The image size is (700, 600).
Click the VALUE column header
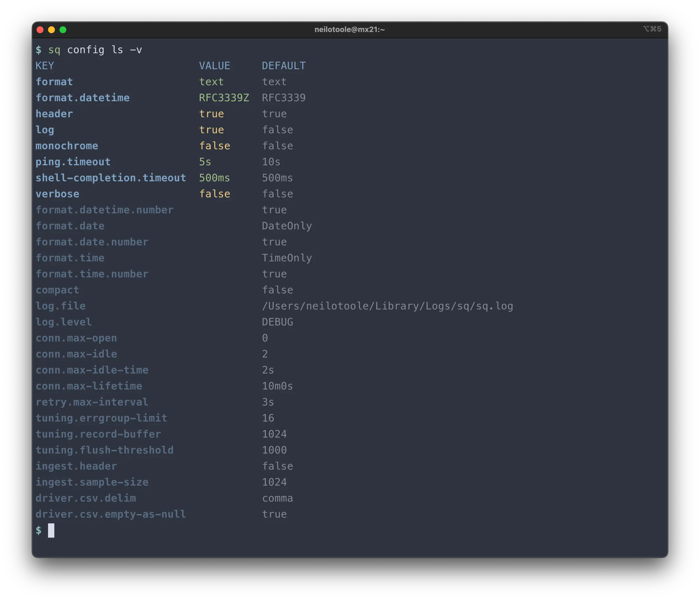pos(214,65)
